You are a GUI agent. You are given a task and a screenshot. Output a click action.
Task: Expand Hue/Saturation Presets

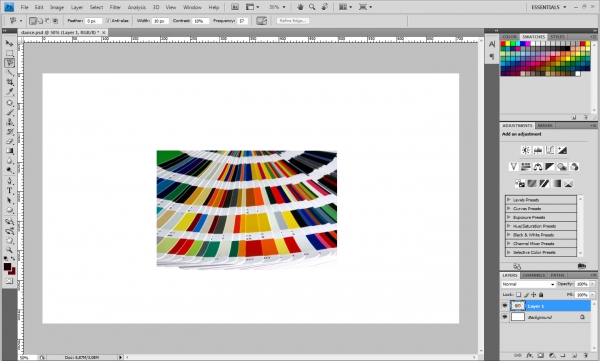509,226
